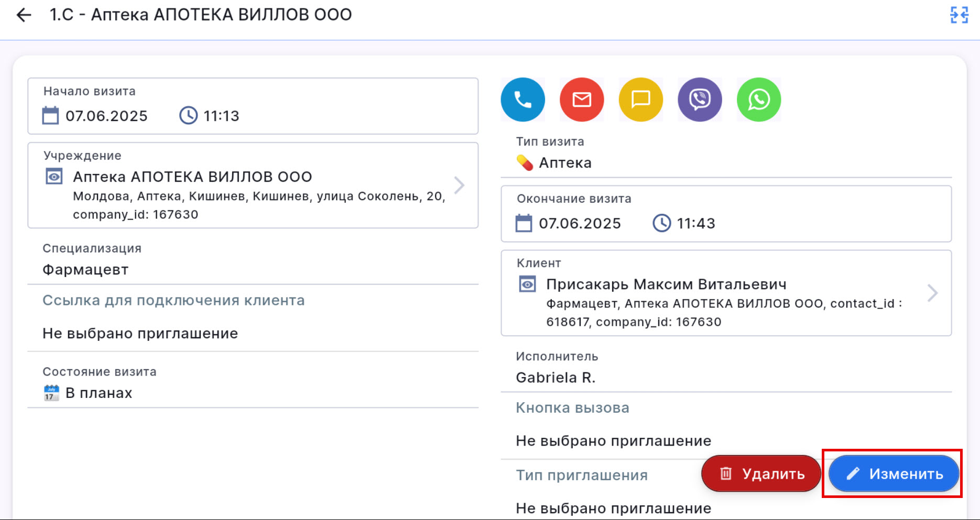Click the trash icon inside the Удалить button
This screenshot has height=520, width=980.
(x=726, y=473)
